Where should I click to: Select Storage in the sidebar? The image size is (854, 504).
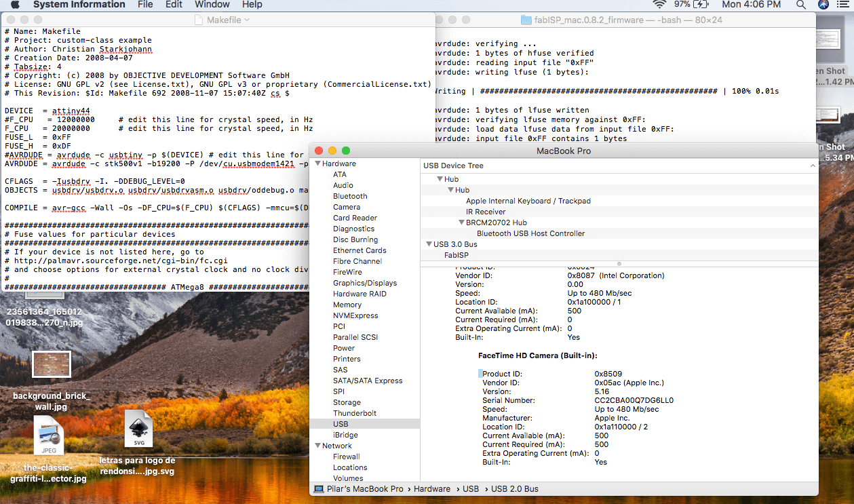point(347,402)
